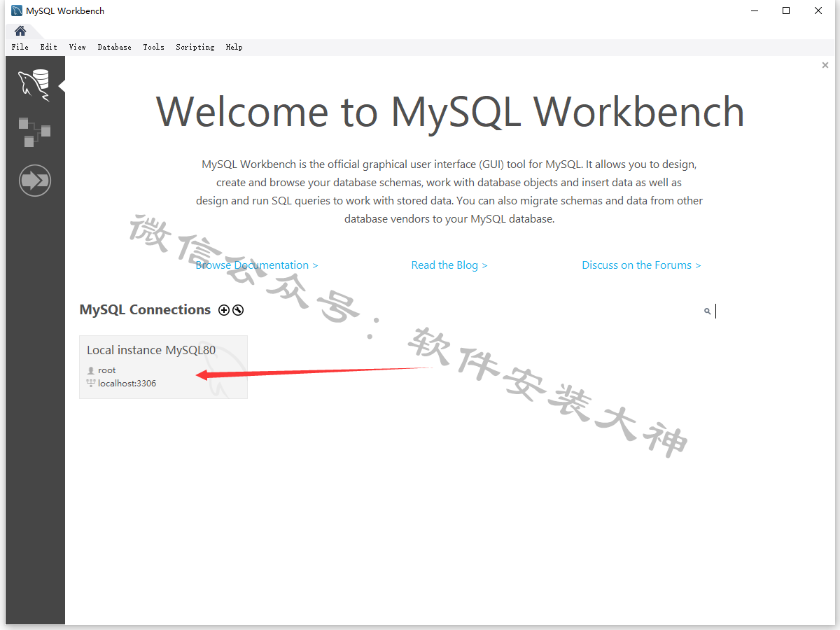The image size is (840, 630).
Task: Follow the Discuss on the Forums link
Action: coord(641,265)
